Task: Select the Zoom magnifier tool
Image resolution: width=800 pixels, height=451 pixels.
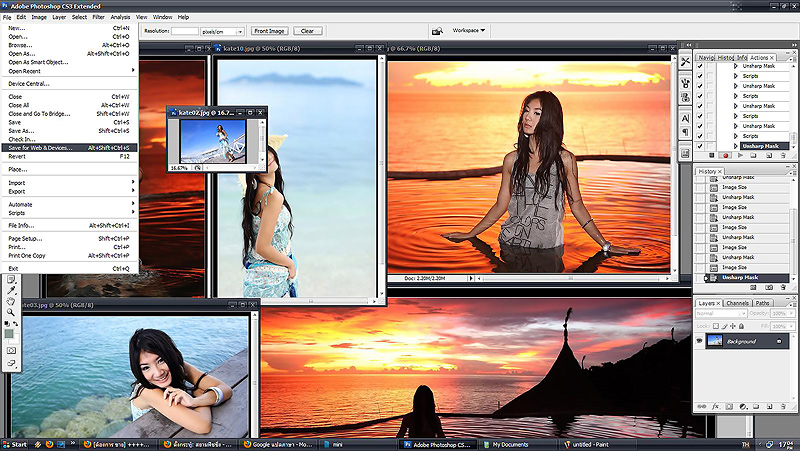Action: click(x=11, y=312)
